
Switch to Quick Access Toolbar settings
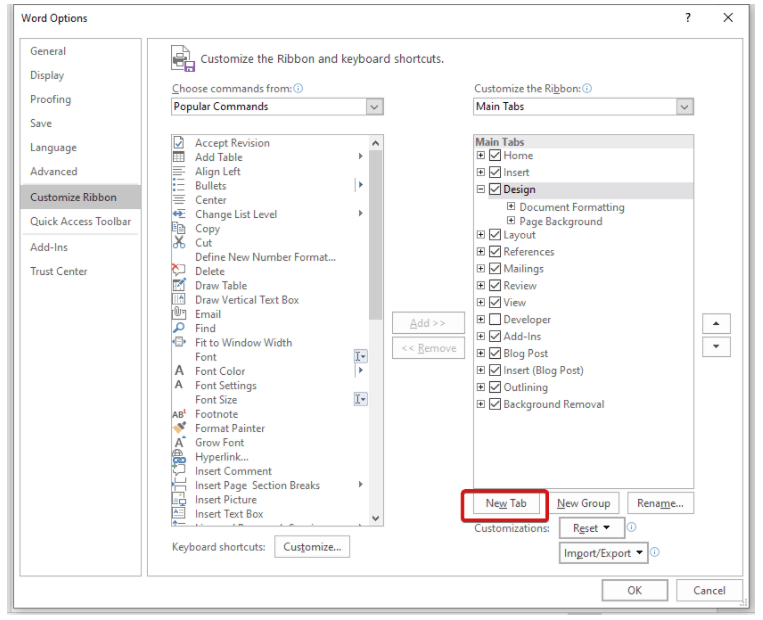coord(81,221)
